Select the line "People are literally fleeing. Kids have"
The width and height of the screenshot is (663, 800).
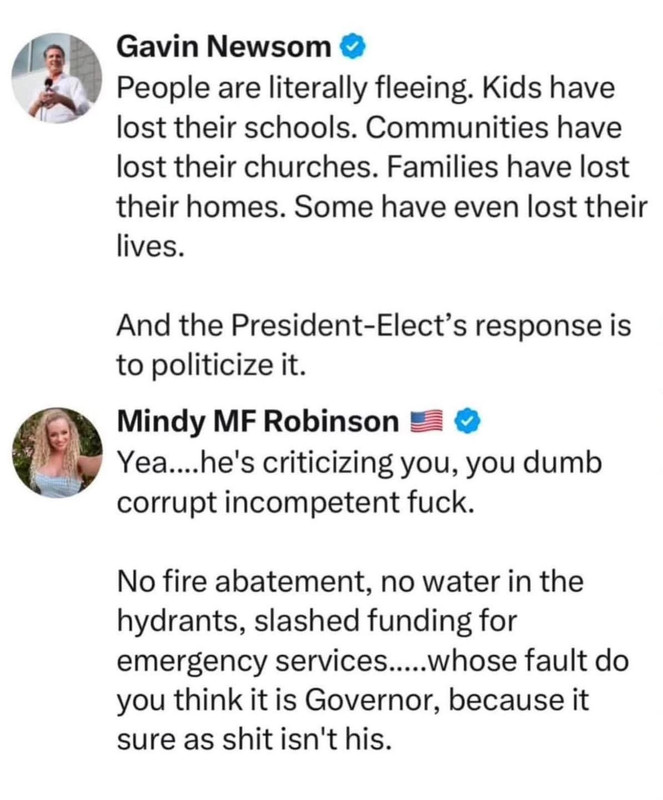[365, 88]
